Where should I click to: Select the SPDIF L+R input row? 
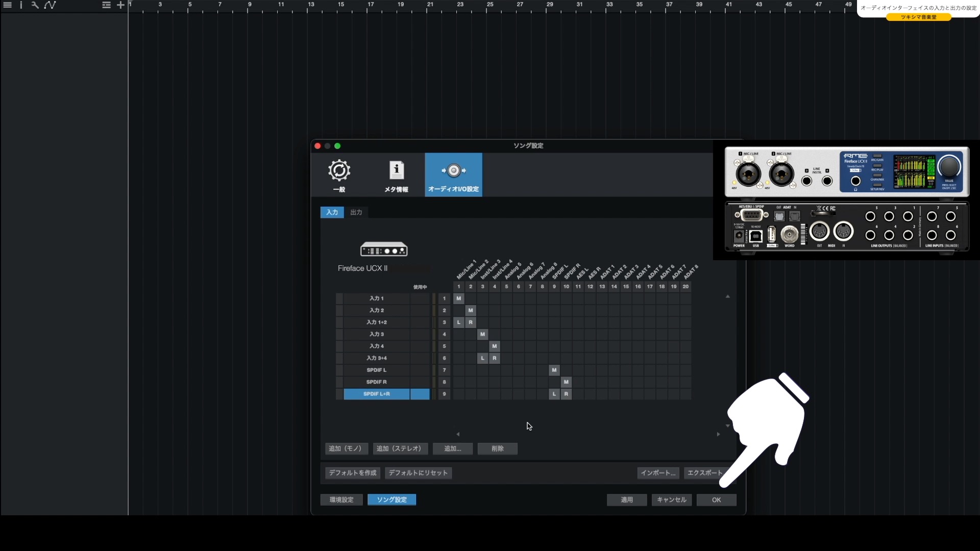pyautogui.click(x=376, y=394)
